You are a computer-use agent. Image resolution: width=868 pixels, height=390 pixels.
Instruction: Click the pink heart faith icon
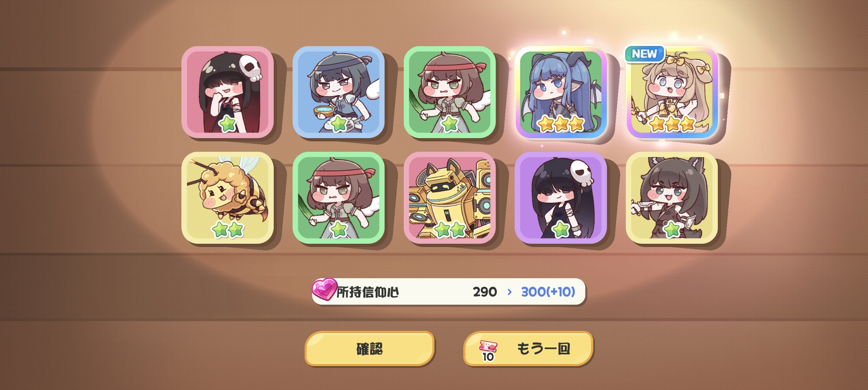point(324,289)
